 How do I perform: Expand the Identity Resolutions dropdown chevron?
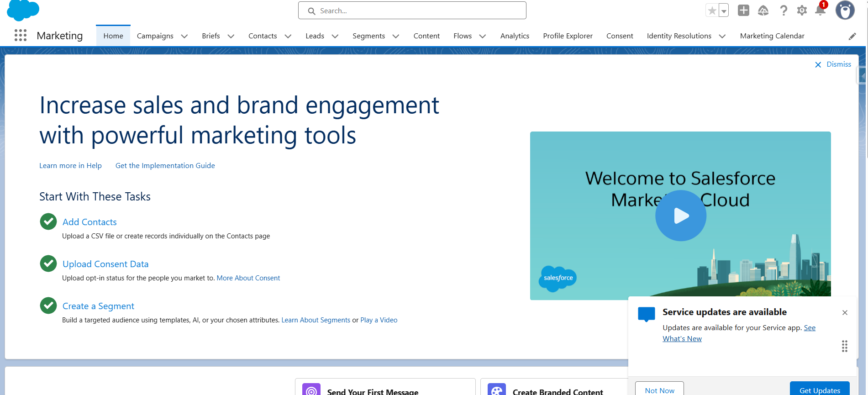click(722, 36)
